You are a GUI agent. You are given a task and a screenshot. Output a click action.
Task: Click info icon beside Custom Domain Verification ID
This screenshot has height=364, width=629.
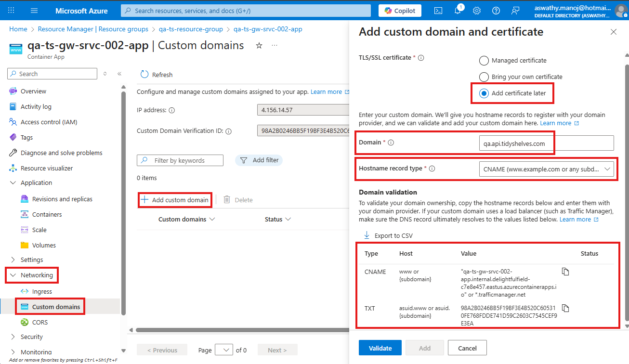229,131
